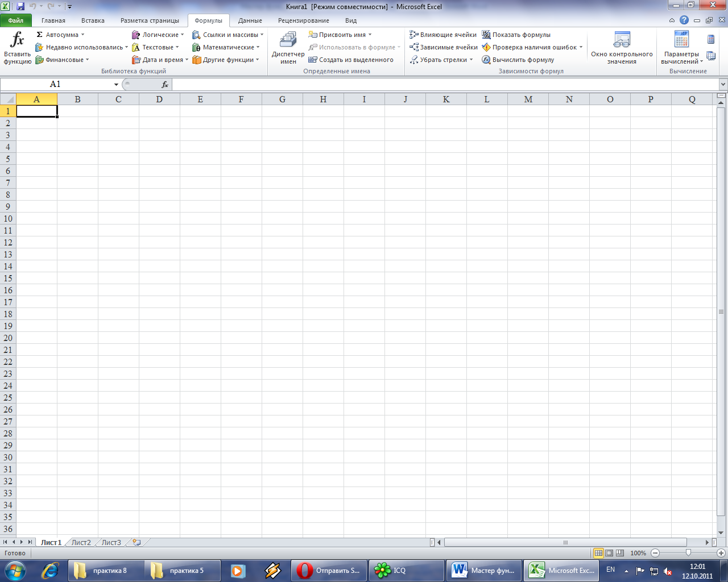The image size is (728, 582).
Task: Open Internet Explorer from the taskbar
Action: pos(49,571)
